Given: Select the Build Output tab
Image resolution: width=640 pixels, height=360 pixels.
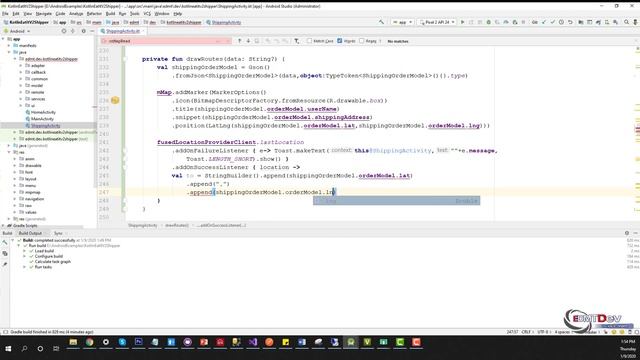Looking at the screenshot, I should click(x=30, y=233).
